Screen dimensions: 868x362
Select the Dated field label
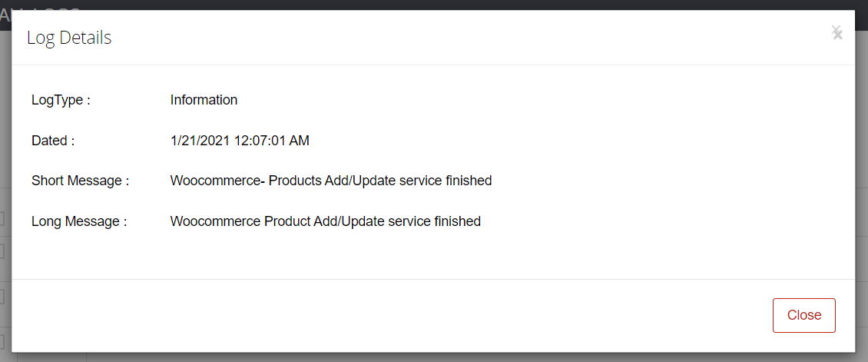[x=53, y=141]
